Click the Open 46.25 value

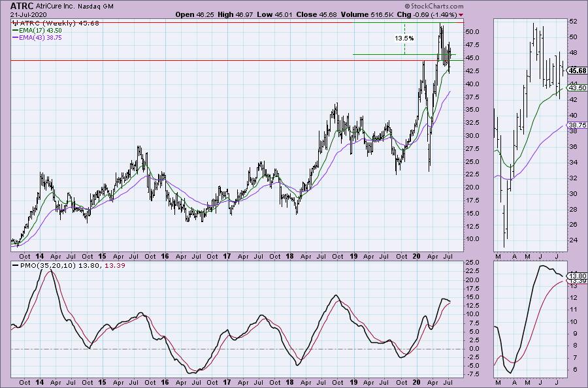195,14
